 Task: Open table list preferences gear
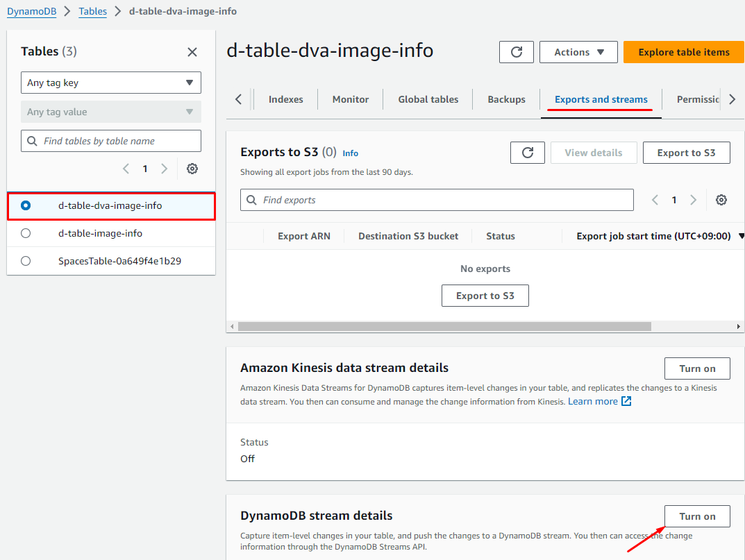[192, 169]
